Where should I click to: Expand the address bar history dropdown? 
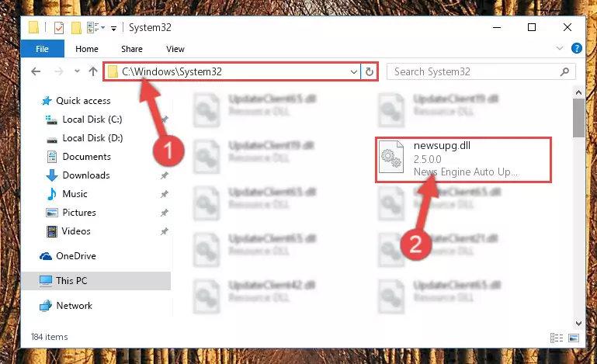(x=354, y=71)
